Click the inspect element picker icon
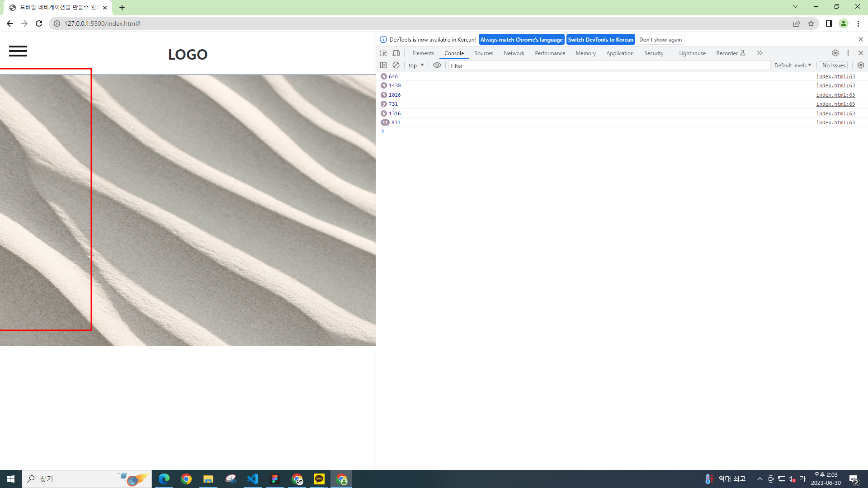The width and height of the screenshot is (868, 488). 383,53
